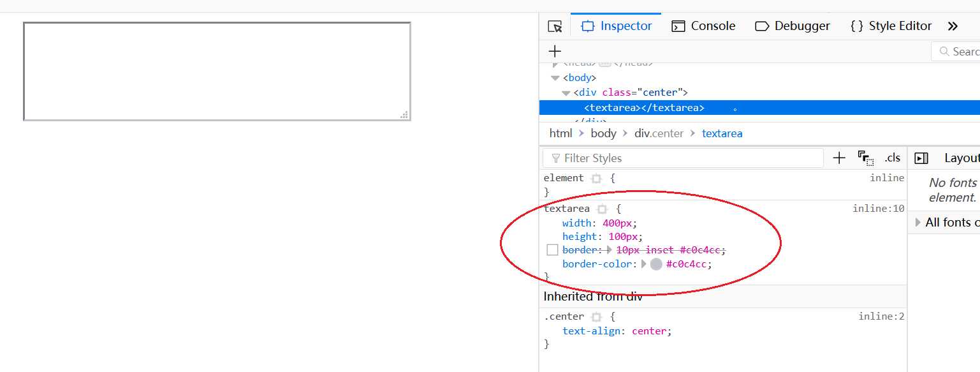Click the textarea resize grip handle
The width and height of the screenshot is (980, 372).
pyautogui.click(x=404, y=115)
